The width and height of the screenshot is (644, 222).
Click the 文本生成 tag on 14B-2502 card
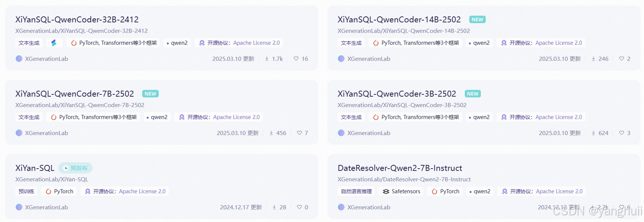coord(351,43)
